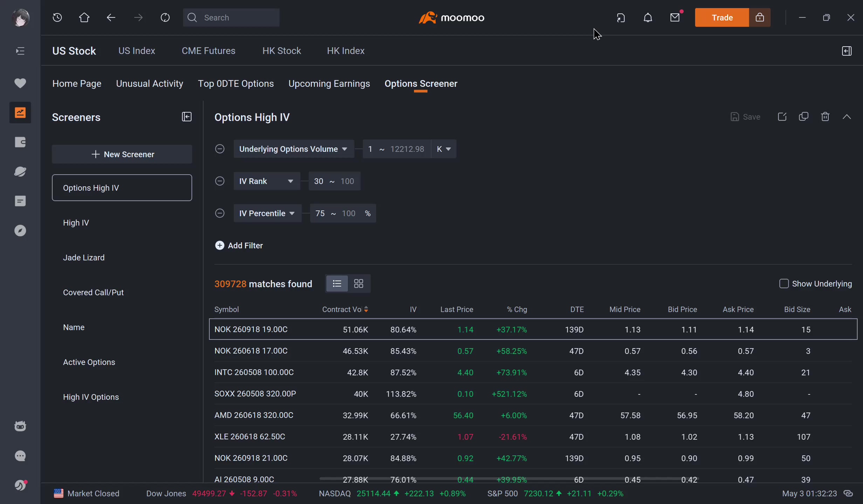Duplicate the screener with copy icon
Screen dimensions: 863x504
(x=803, y=117)
